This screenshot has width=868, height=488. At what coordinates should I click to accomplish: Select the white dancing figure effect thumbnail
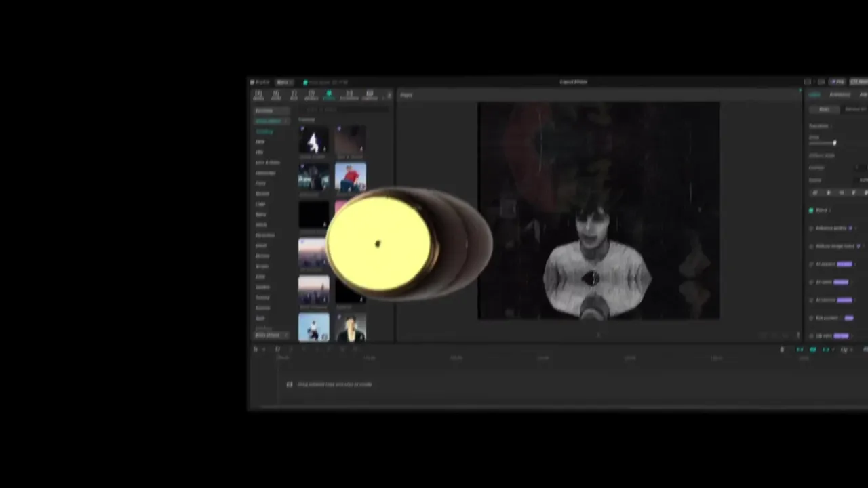click(313, 140)
